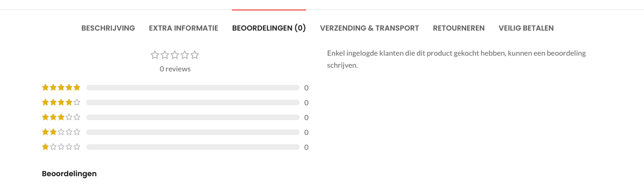Click the two-star progress bar
Screen dimensions: 644x185
point(193,132)
